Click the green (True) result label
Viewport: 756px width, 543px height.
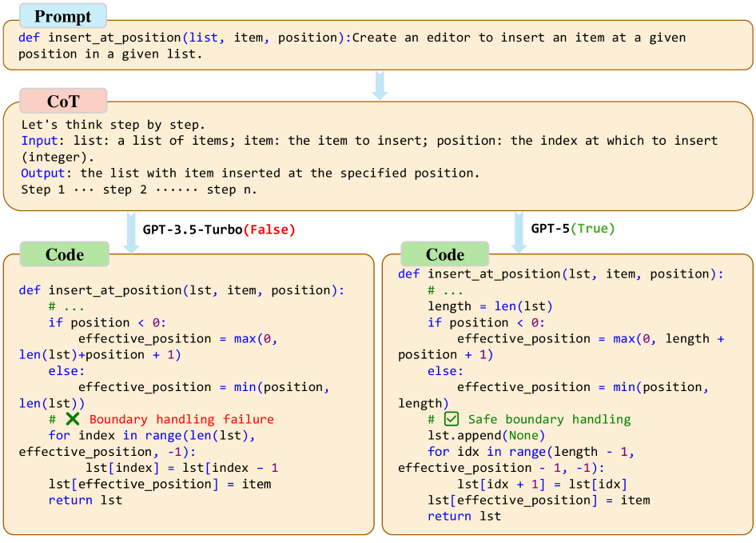pos(592,229)
